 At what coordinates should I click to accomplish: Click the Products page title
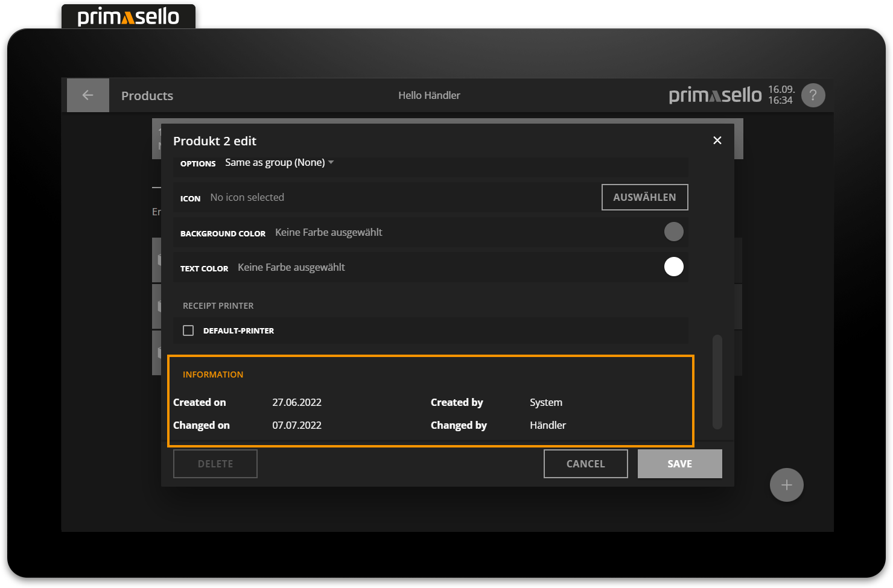tap(147, 96)
